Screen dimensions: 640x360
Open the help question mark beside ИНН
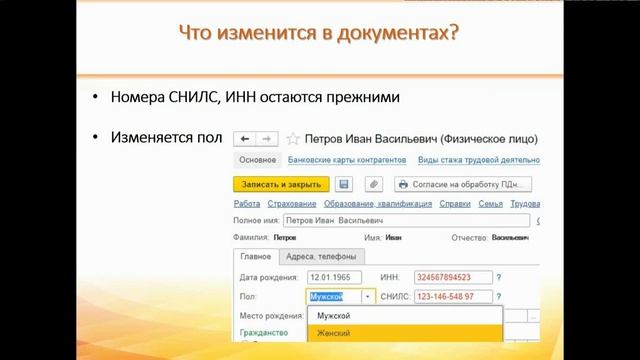pos(498,278)
